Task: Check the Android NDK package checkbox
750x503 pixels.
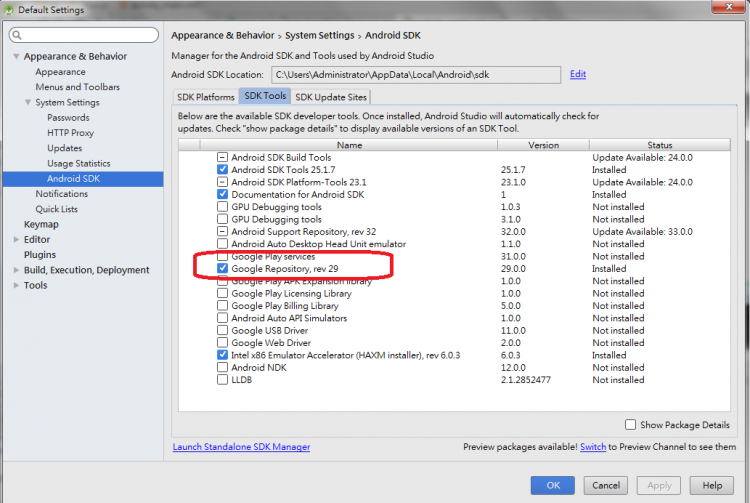Action: tap(222, 367)
